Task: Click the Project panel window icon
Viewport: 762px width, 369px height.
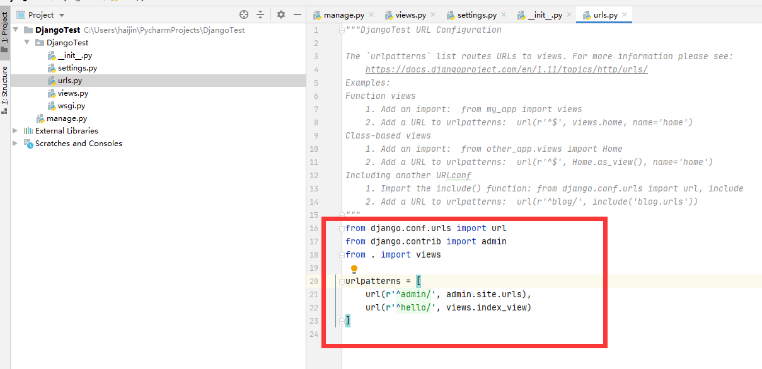Action: (21, 15)
